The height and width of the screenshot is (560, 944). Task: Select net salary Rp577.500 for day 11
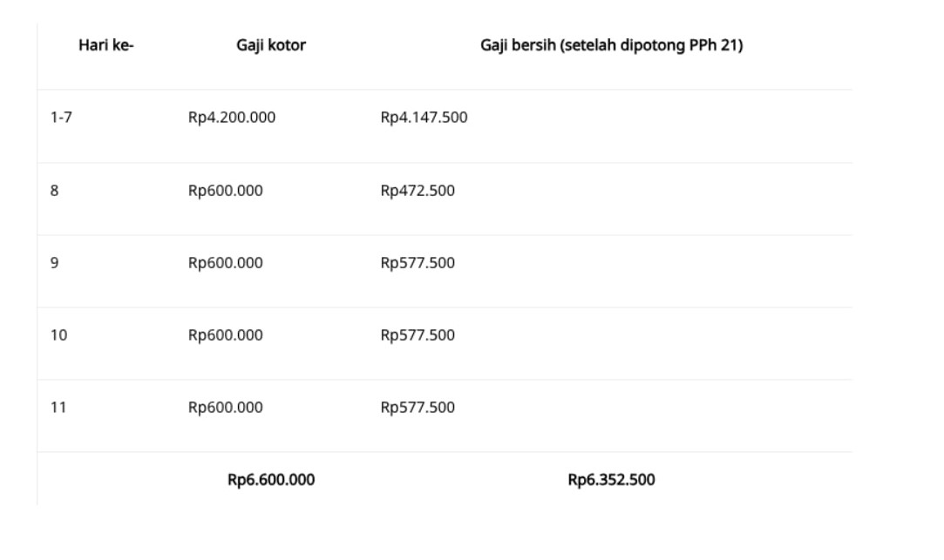point(418,408)
